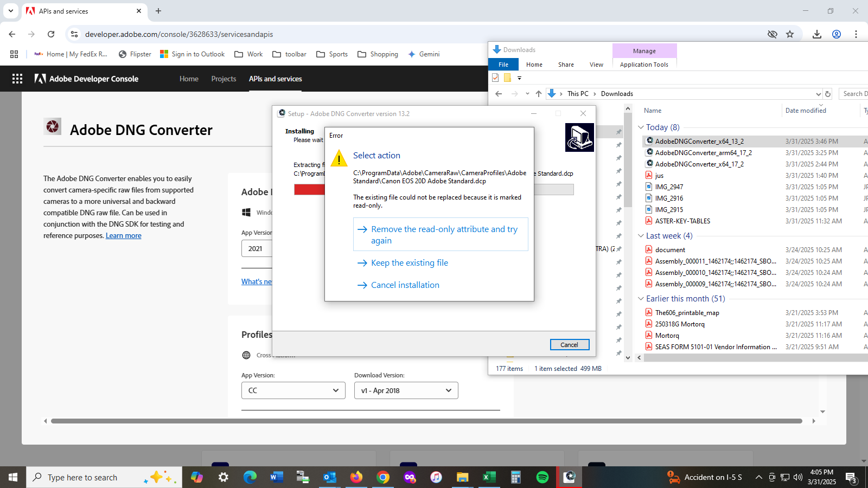Open the App Version CC dropdown
The width and height of the screenshot is (868, 488).
[293, 390]
